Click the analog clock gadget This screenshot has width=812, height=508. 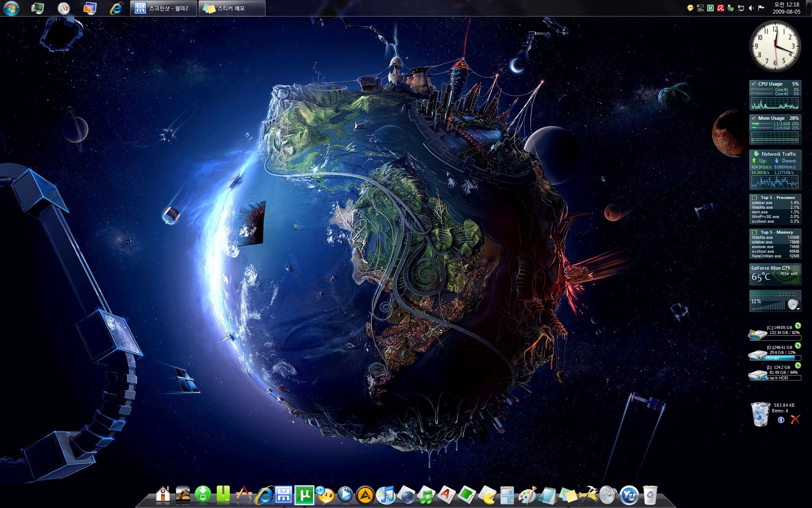click(775, 46)
